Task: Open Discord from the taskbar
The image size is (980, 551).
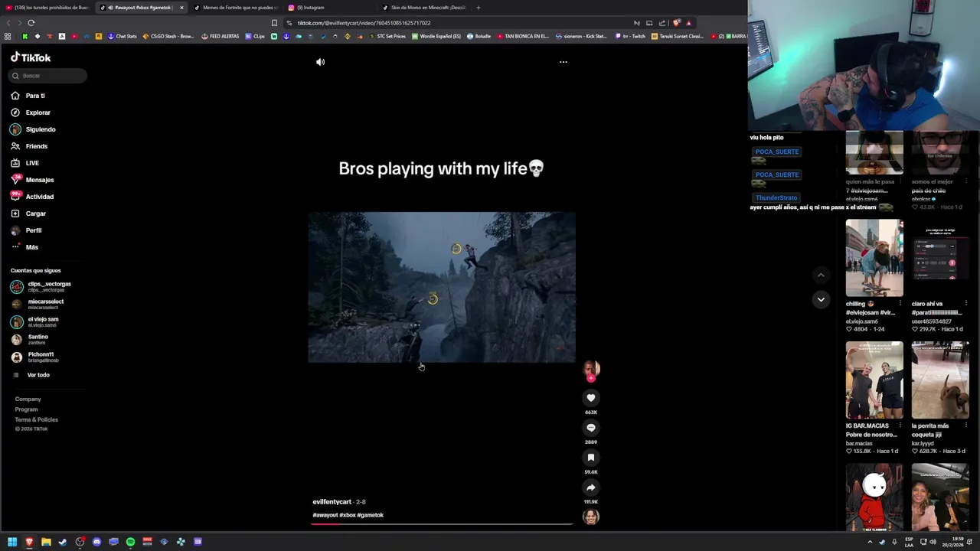Action: tap(96, 542)
